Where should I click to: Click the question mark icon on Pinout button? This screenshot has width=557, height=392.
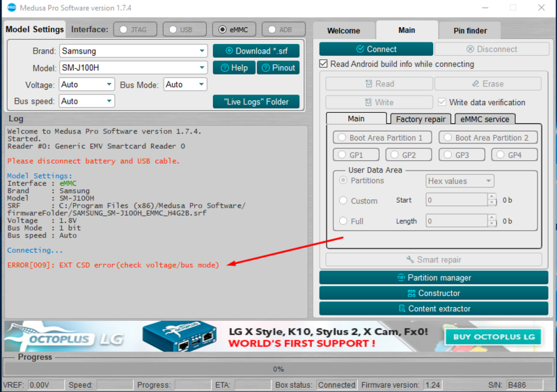[266, 68]
